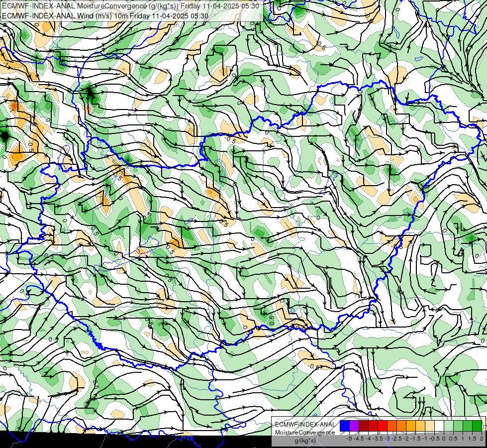Click the Wind (m/s) 10m title line

click(x=105, y=15)
